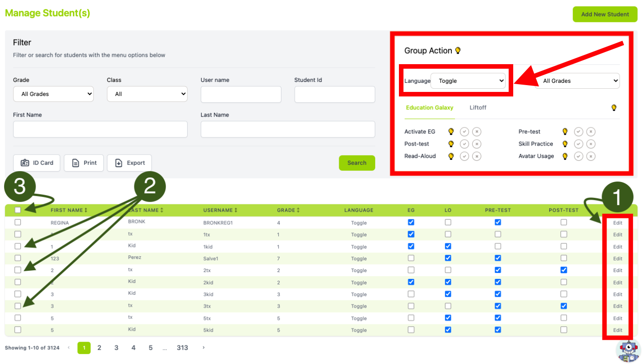Viewport: 643px width, 364px height.
Task: Click the Activate EG checkmark circle
Action: [x=464, y=131]
